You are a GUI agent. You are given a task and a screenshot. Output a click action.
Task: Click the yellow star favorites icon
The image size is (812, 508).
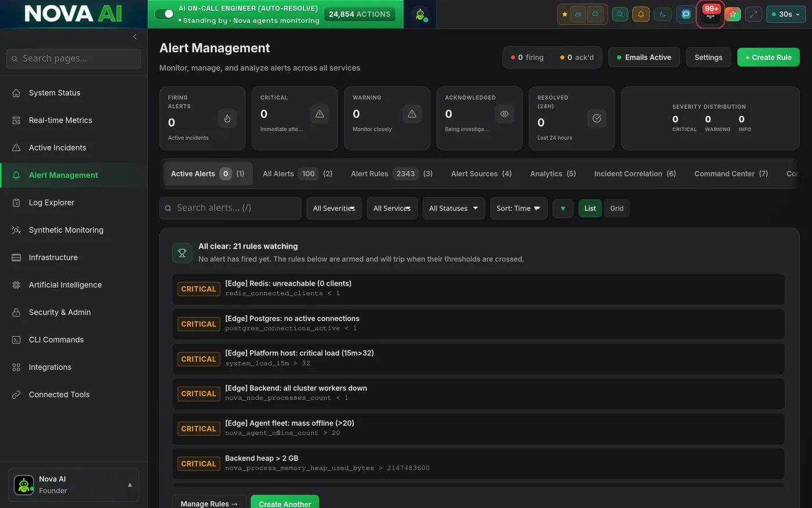pyautogui.click(x=564, y=15)
